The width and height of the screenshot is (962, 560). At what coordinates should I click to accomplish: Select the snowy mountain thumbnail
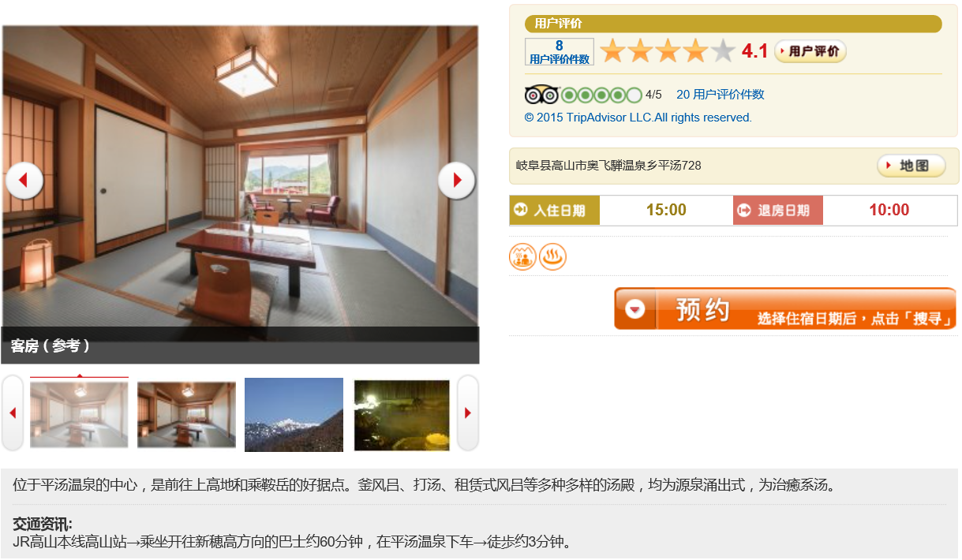tap(294, 415)
